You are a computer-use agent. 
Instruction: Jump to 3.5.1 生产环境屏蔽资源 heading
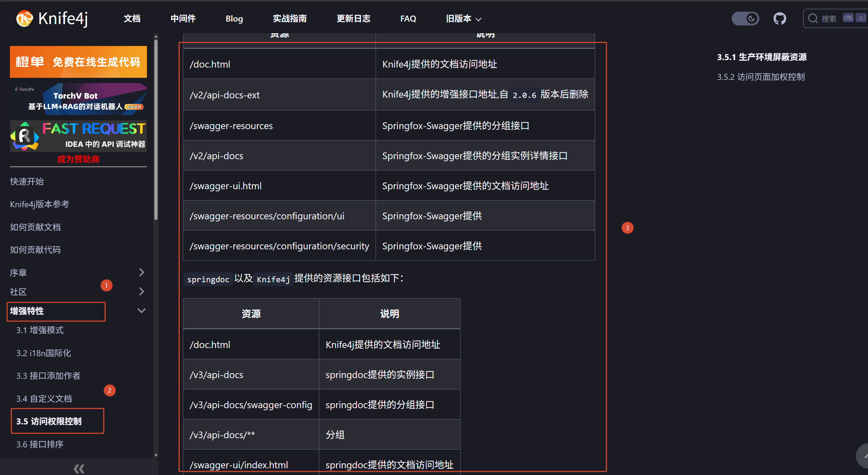pyautogui.click(x=762, y=57)
